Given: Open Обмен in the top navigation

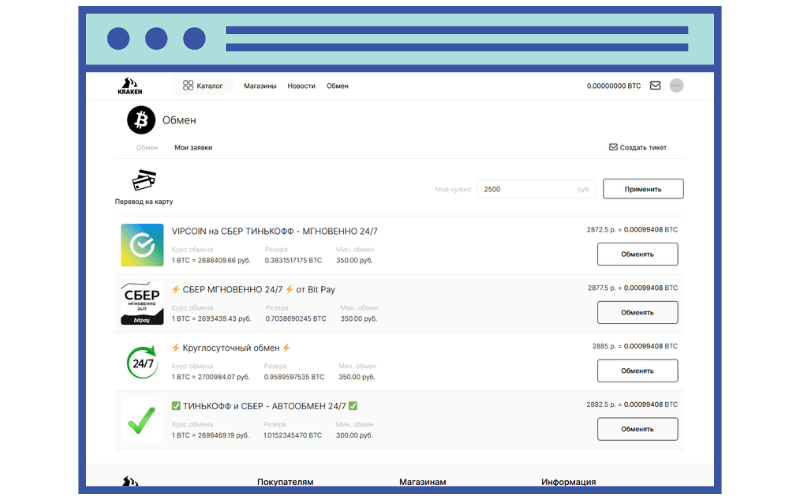Looking at the screenshot, I should coord(337,86).
